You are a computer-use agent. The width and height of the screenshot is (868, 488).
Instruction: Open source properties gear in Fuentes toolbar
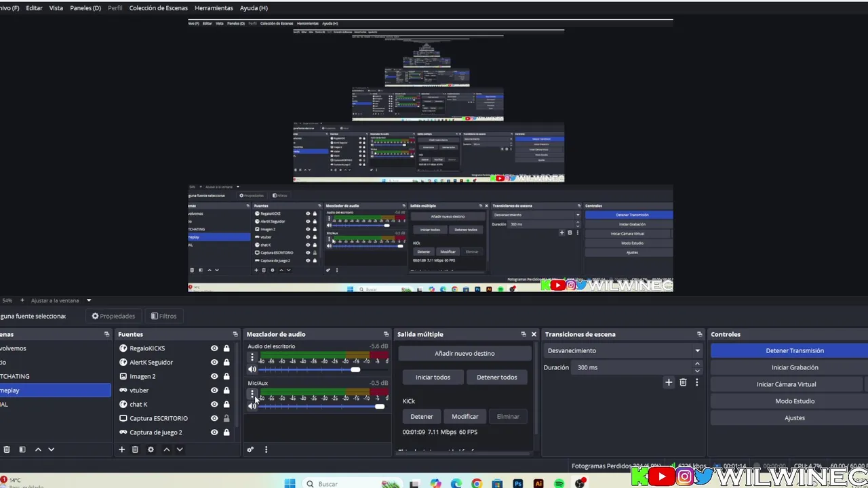[151, 449]
